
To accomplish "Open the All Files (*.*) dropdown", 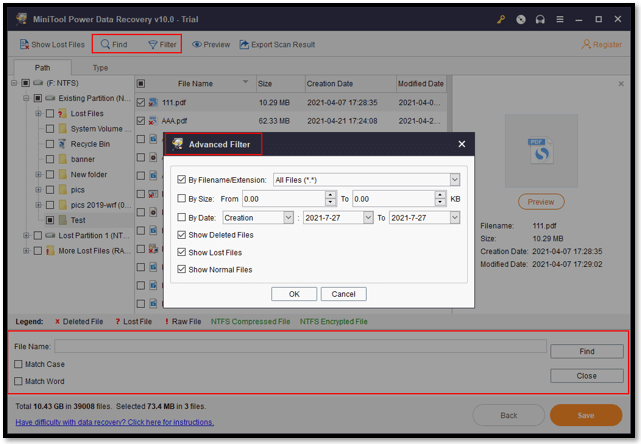I will [x=455, y=179].
